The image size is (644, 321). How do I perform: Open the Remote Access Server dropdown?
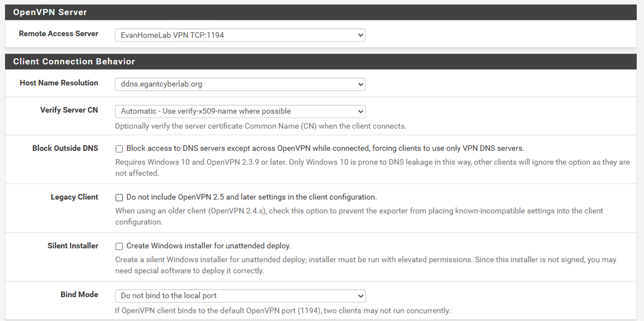click(x=240, y=35)
